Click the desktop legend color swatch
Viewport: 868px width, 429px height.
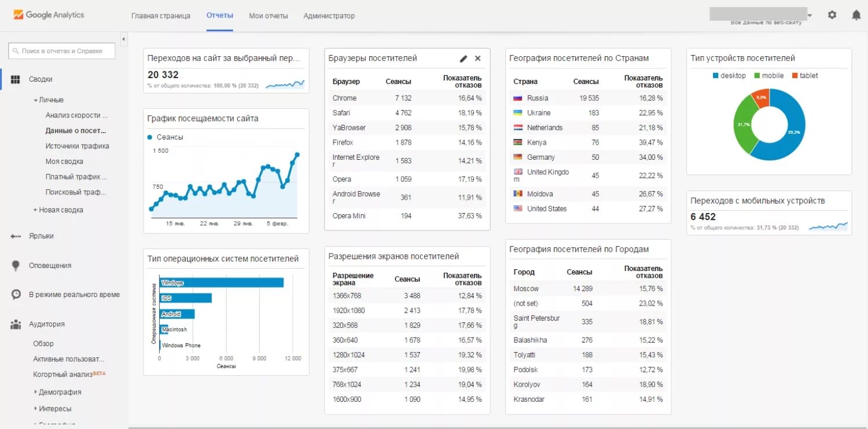click(x=716, y=76)
